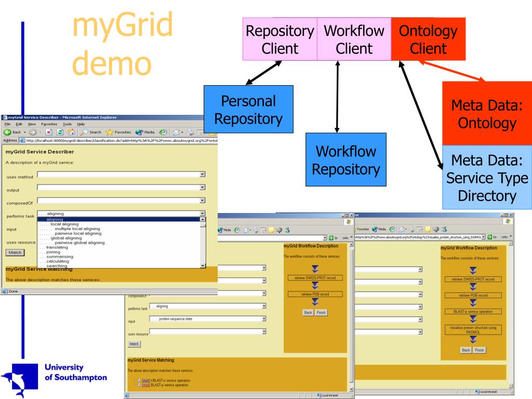Select 'summarising' in task list
532x399 pixels.
60,257
